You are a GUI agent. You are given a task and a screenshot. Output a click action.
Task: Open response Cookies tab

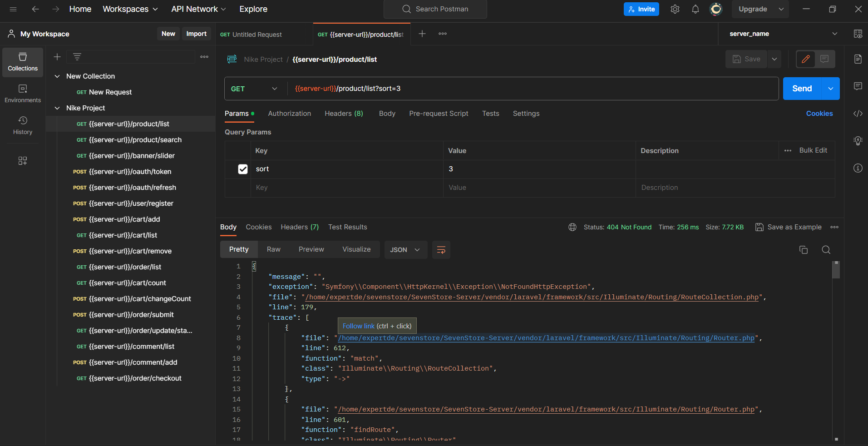point(259,227)
